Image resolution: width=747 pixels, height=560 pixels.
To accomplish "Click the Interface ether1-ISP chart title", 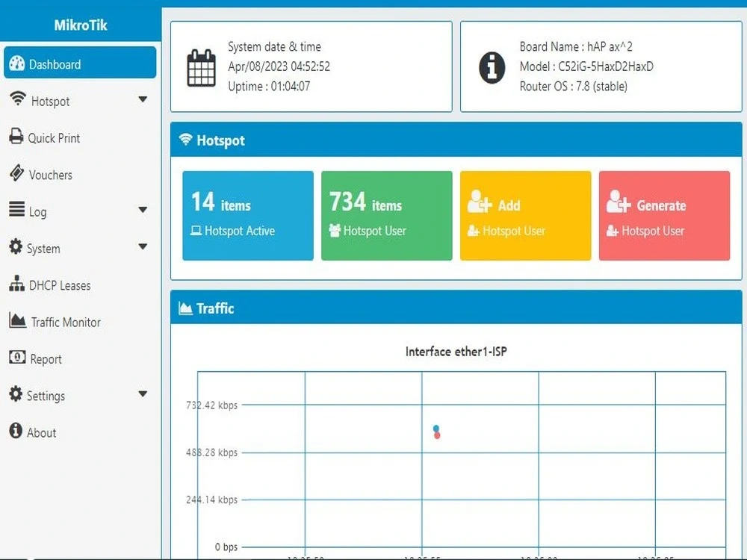I will (x=456, y=352).
